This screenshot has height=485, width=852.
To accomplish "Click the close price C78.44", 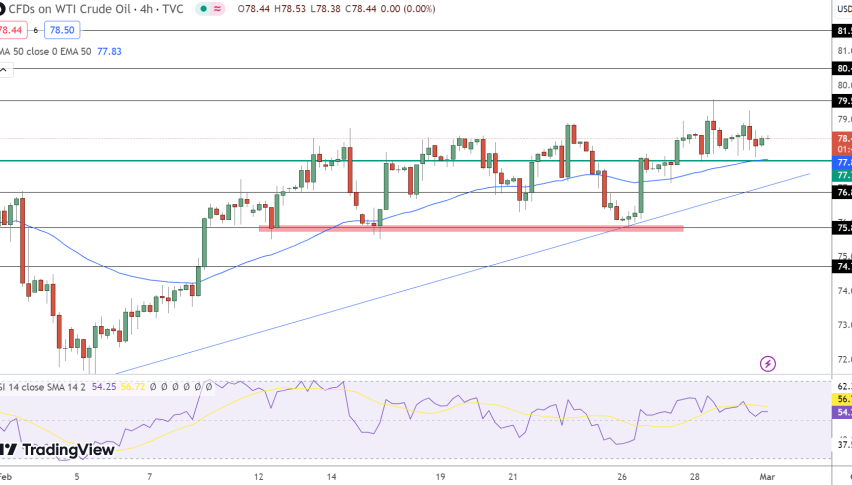I will point(361,9).
